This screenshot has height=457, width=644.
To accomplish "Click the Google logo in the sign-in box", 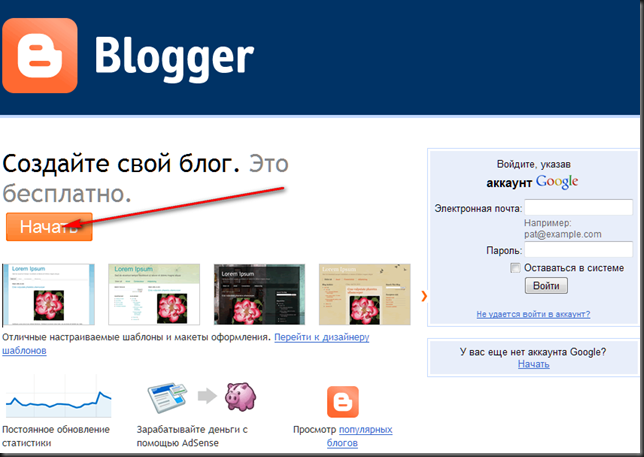I will [x=557, y=182].
